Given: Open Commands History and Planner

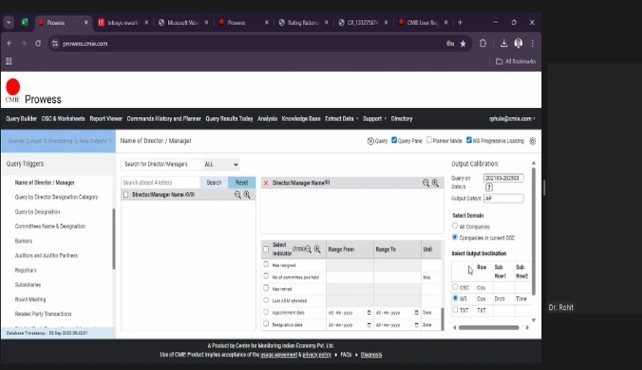Looking at the screenshot, I should (164, 119).
